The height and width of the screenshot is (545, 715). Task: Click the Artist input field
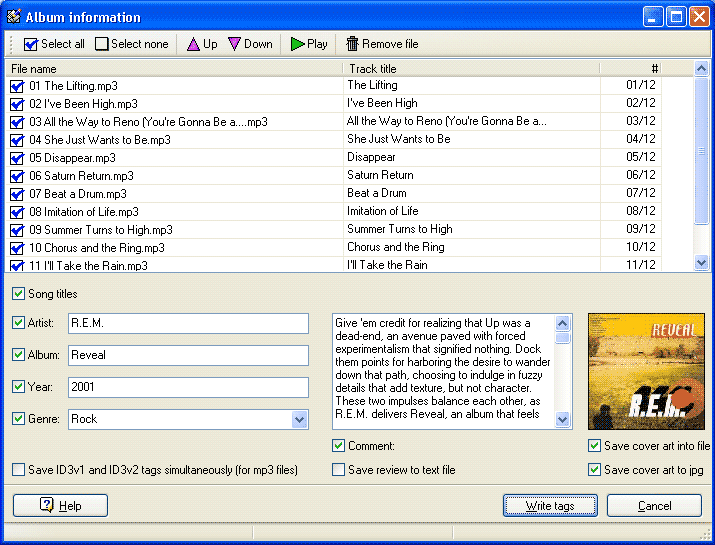188,323
